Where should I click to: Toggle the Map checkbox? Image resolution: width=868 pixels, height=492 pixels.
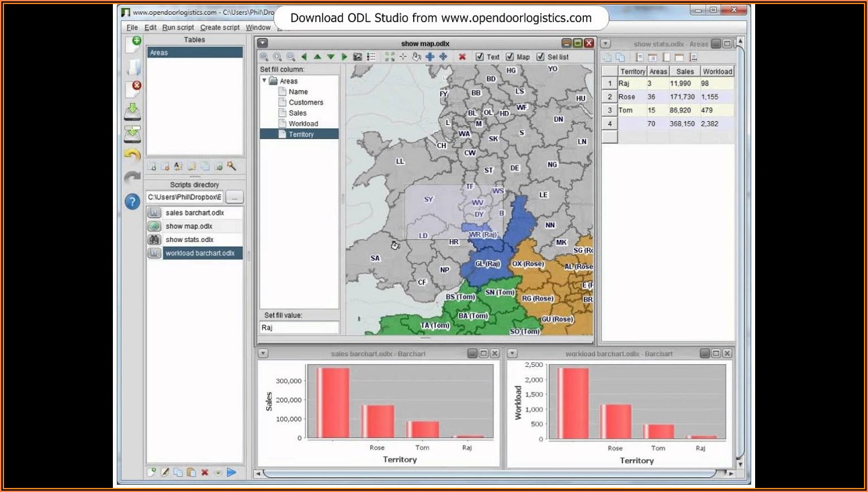(510, 57)
